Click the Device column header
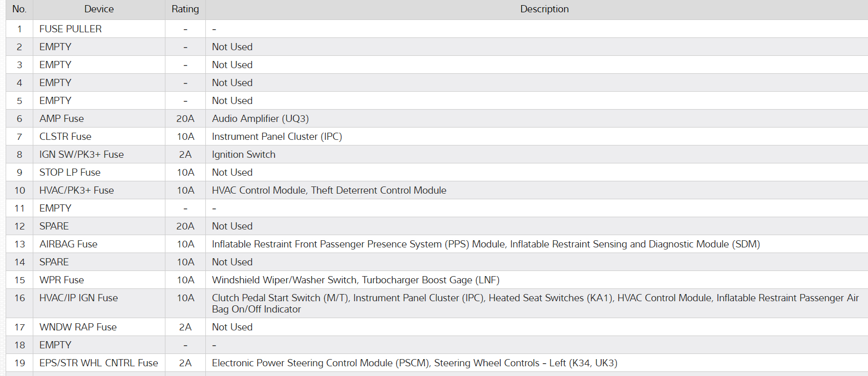 click(99, 9)
